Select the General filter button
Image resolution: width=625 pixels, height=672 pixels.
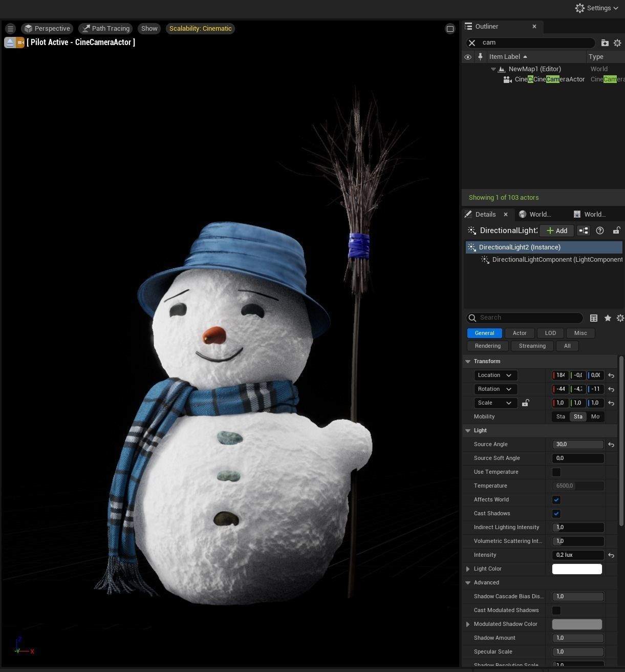[484, 333]
